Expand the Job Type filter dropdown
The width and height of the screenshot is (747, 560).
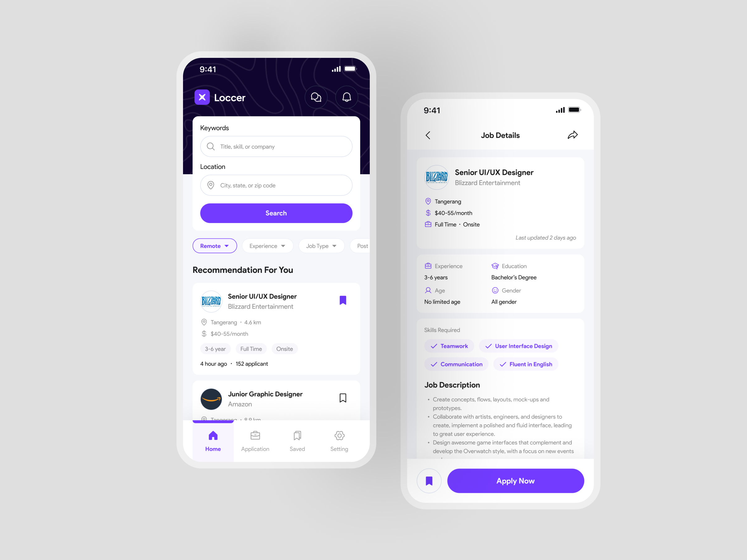(323, 246)
